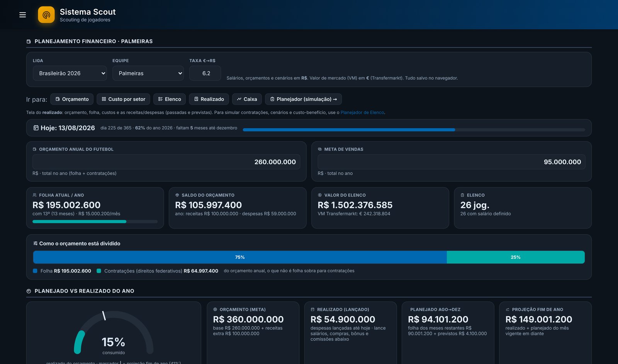
Task: Click the Projeção Fim de Ano icon
Action: (x=508, y=310)
